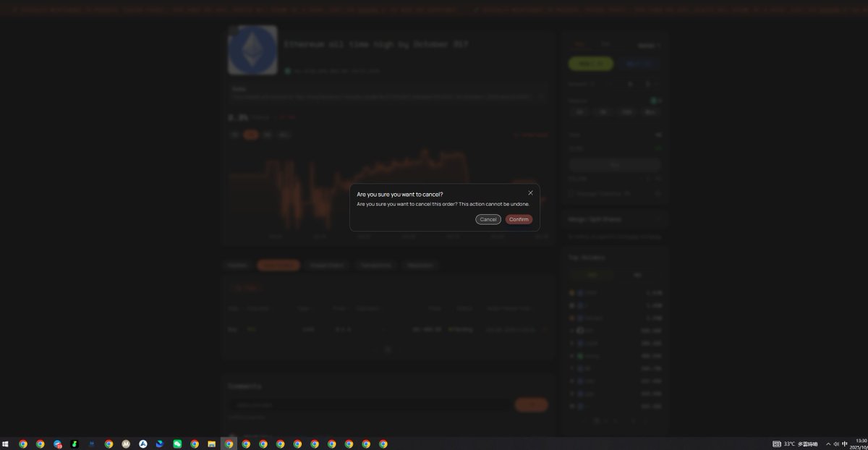868x450 pixels.
Task: Open File Explorer from the taskbar
Action: point(211,443)
